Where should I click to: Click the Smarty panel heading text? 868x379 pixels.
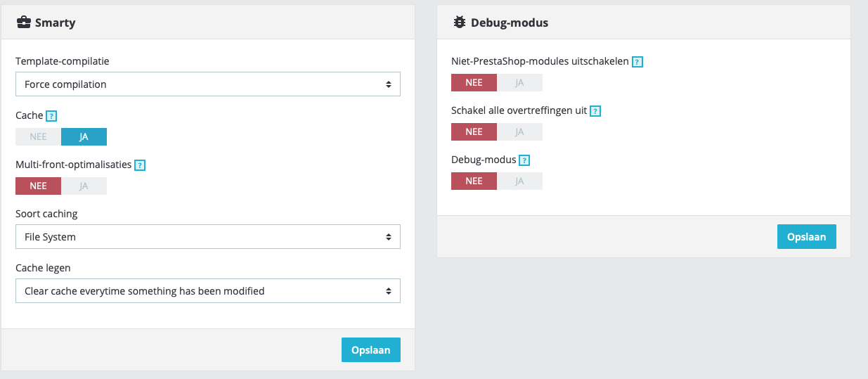tap(56, 23)
